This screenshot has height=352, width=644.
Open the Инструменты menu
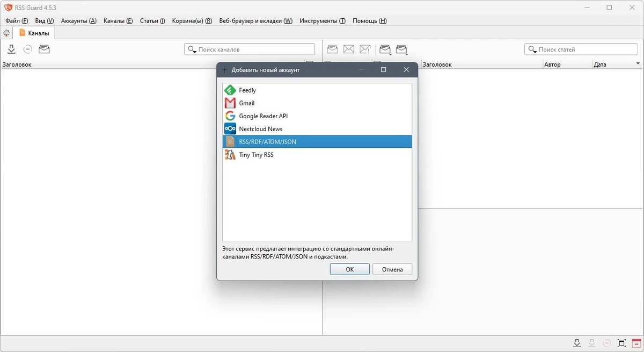(x=323, y=21)
